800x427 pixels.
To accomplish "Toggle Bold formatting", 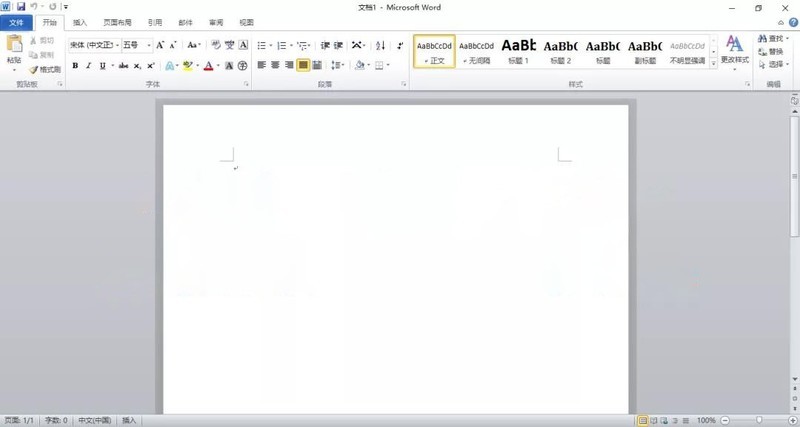I will point(75,66).
